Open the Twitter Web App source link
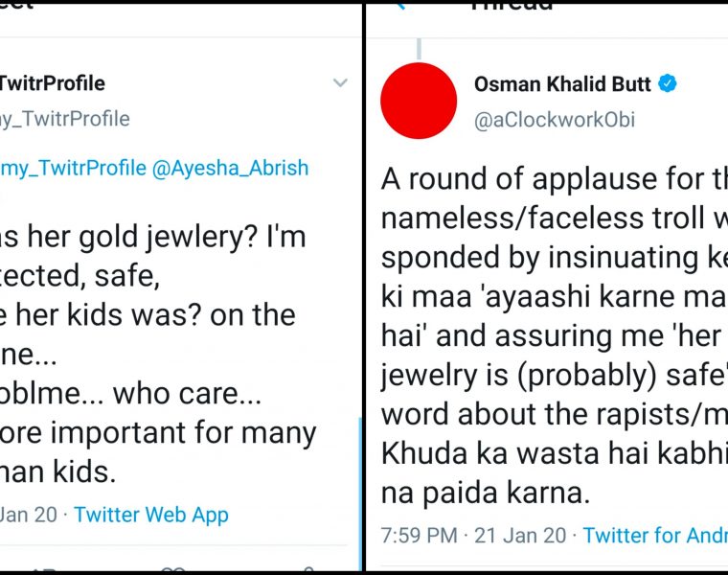The width and height of the screenshot is (728, 575). click(151, 515)
